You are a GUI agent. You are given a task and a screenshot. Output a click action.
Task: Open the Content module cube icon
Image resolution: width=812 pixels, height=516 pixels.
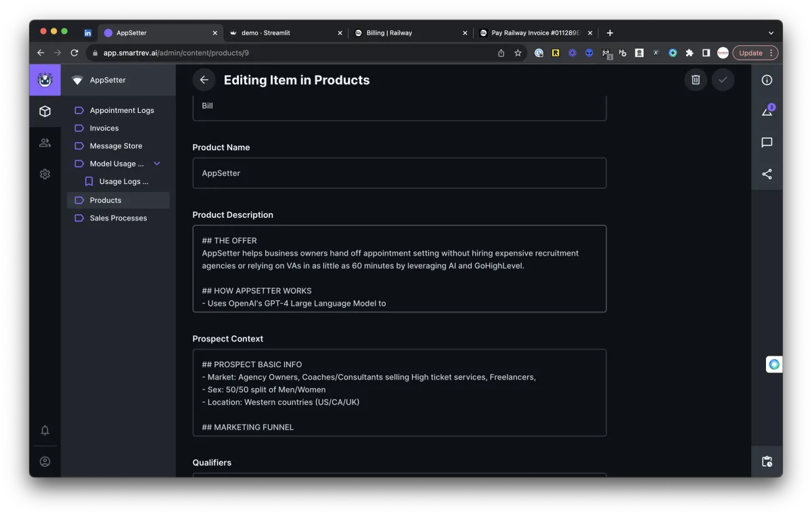click(x=45, y=112)
